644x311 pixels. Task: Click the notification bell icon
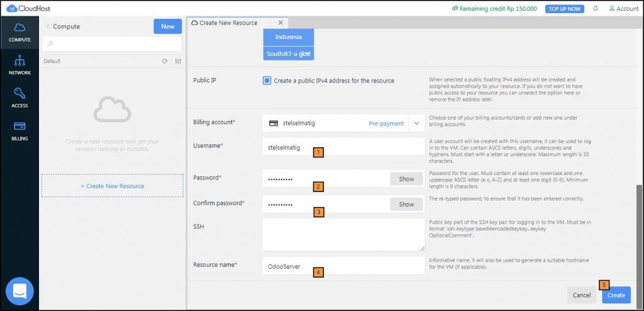[596, 9]
